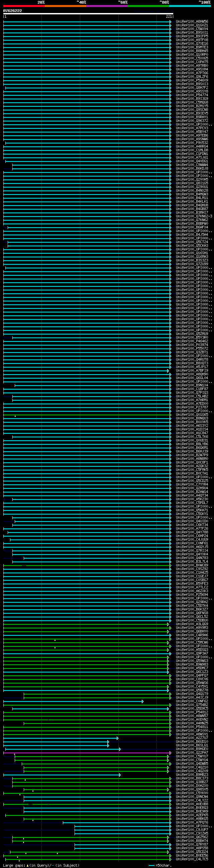The height and width of the screenshot is (868, 214).
Task: Select hit UniRef100_A8HW56
Action: [192, 22]
